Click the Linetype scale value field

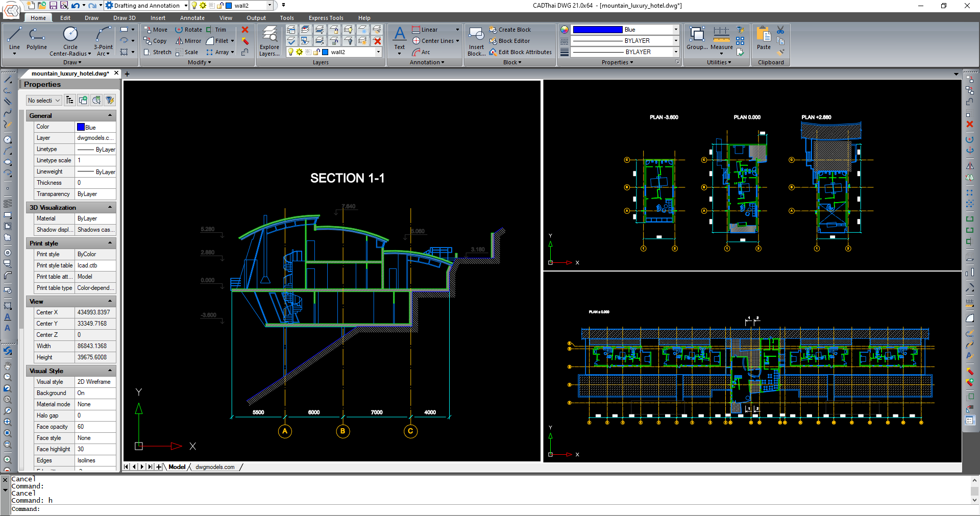[x=95, y=160]
